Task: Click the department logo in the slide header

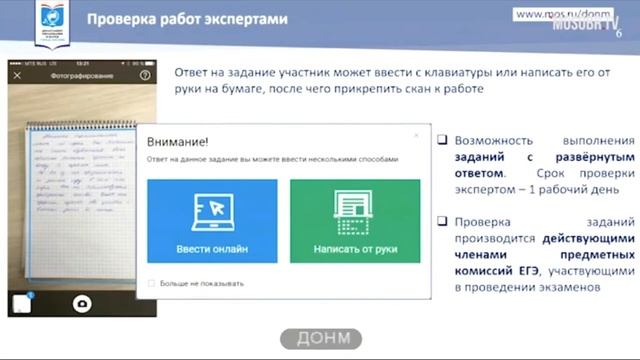Action: click(53, 23)
